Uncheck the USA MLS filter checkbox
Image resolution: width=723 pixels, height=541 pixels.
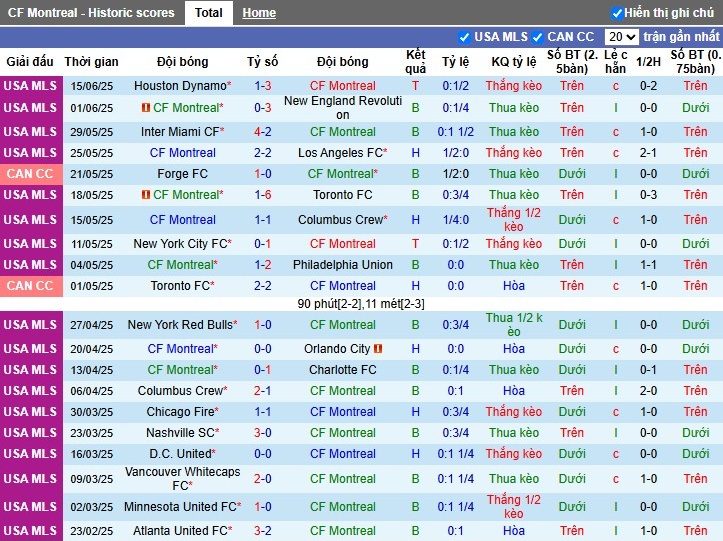pyautogui.click(x=464, y=37)
